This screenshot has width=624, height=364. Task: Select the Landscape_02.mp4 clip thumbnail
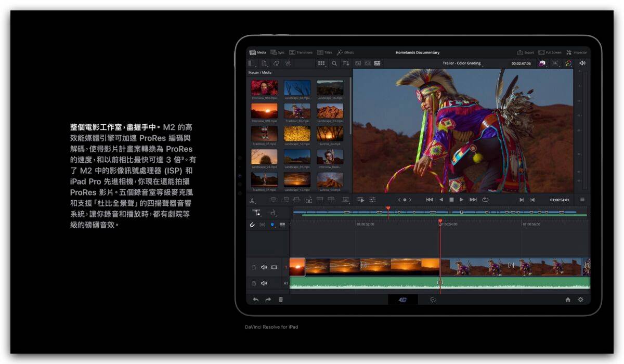click(297, 88)
